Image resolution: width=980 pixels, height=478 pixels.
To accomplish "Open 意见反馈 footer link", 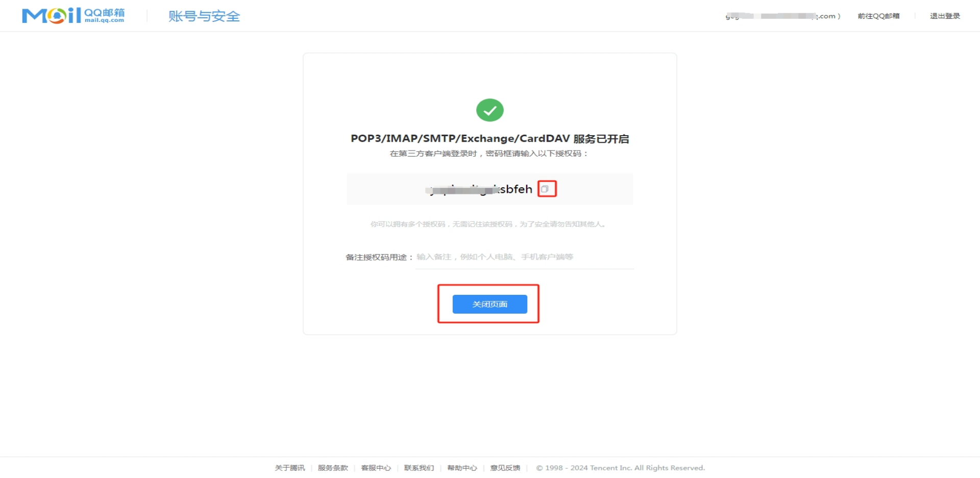I will coord(505,468).
